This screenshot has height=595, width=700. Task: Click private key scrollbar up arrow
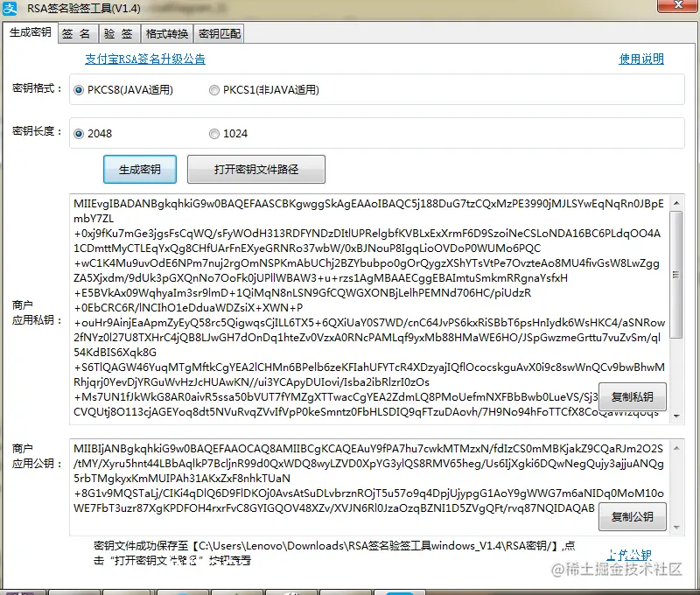[x=676, y=203]
